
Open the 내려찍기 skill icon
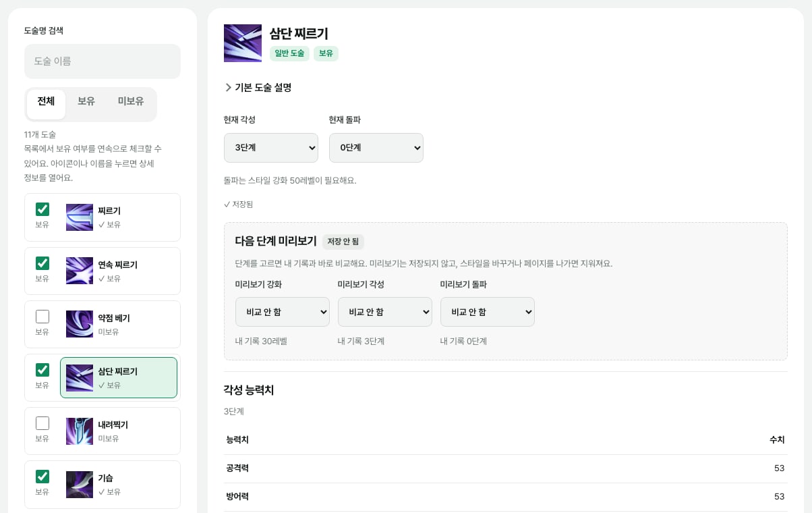[x=80, y=431]
